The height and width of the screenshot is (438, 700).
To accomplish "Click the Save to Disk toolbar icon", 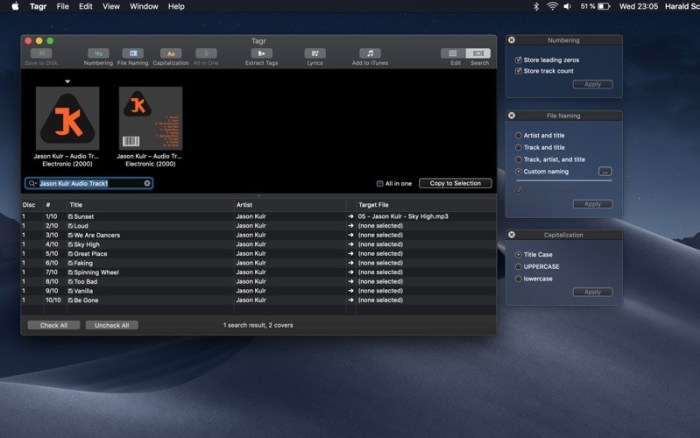I will [41, 54].
